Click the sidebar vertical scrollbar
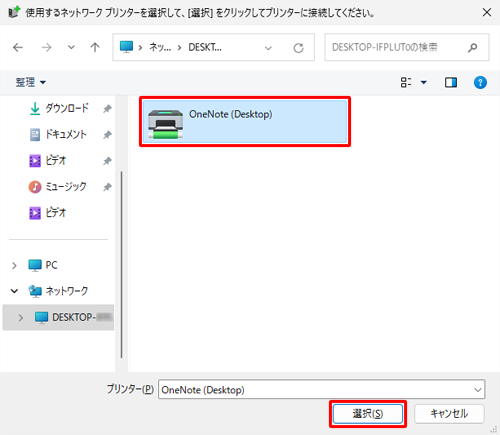 pos(122,265)
